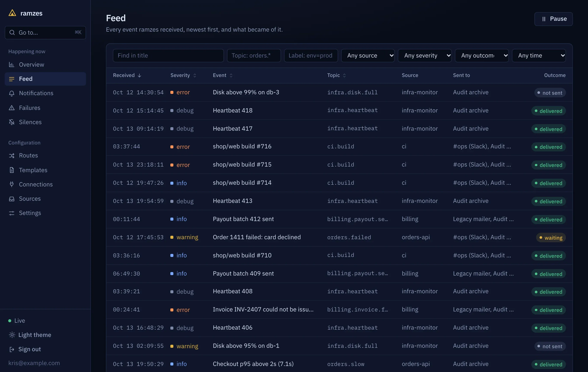Click the sun icon beside Light theme

click(12, 335)
